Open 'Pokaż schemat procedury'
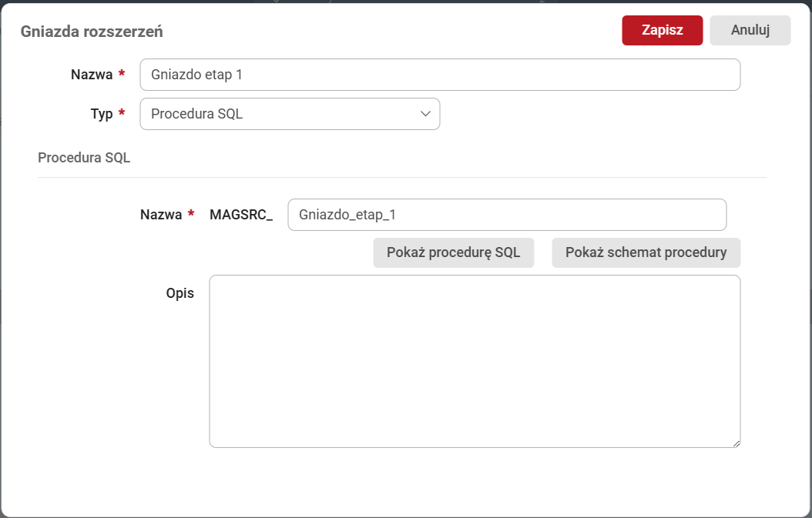The width and height of the screenshot is (812, 518). [646, 252]
